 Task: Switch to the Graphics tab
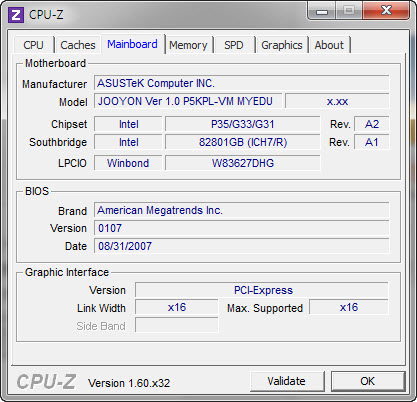pos(282,45)
